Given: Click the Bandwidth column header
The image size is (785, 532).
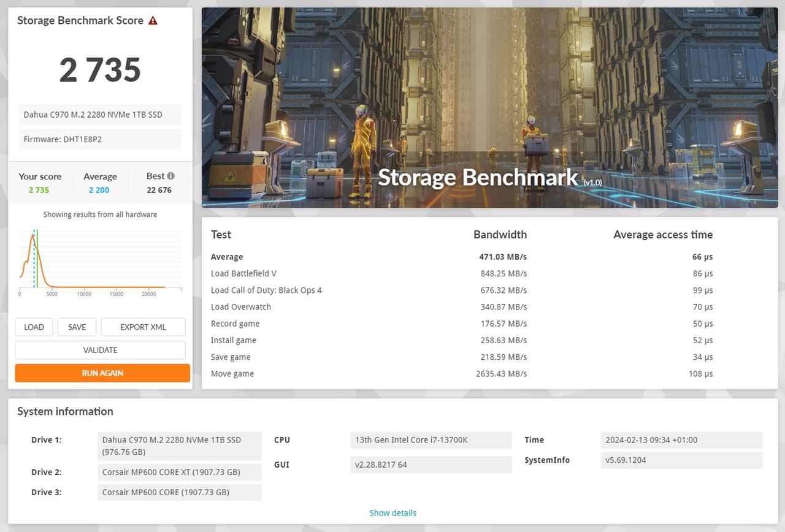Looking at the screenshot, I should click(x=500, y=234).
